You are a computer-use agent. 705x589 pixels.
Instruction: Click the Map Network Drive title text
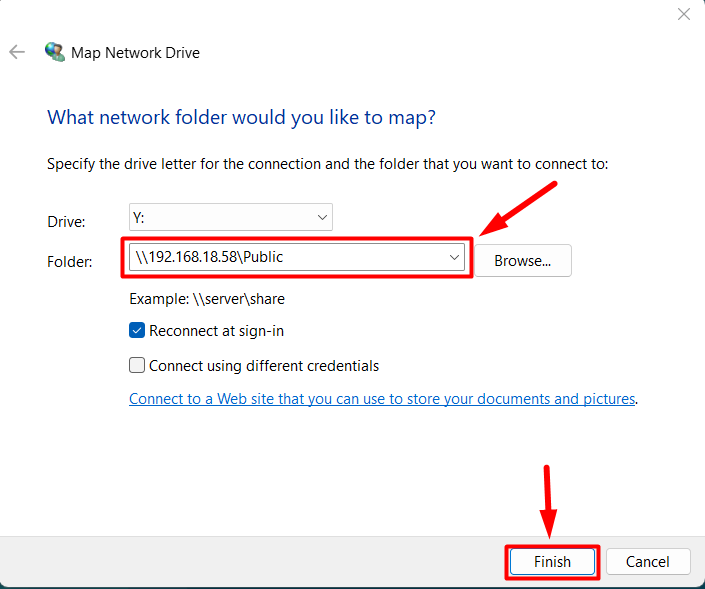135,53
